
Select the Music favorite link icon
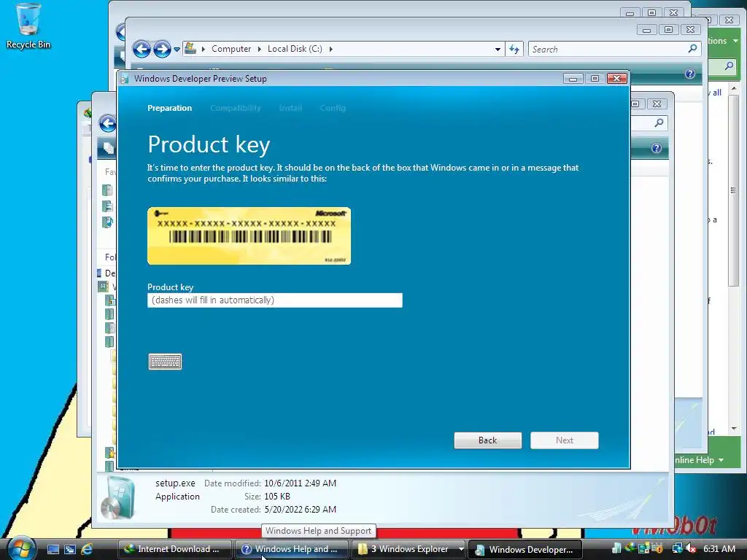point(108,222)
